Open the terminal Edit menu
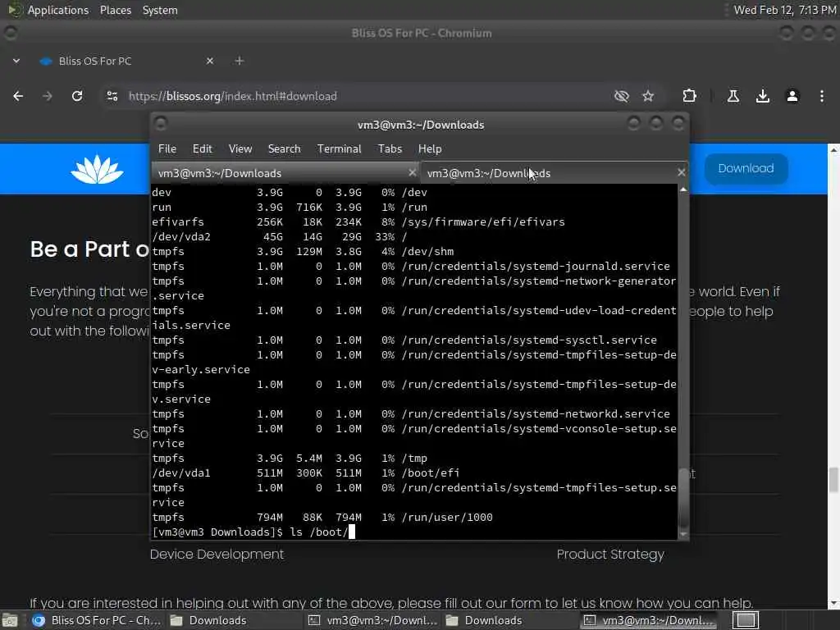 pyautogui.click(x=203, y=148)
